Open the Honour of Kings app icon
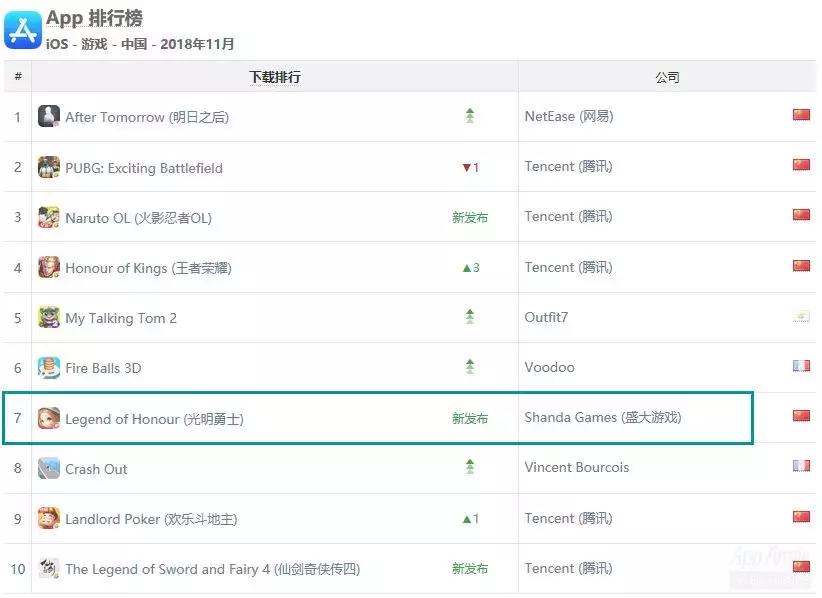Viewport: 822px width, 598px height. point(48,267)
